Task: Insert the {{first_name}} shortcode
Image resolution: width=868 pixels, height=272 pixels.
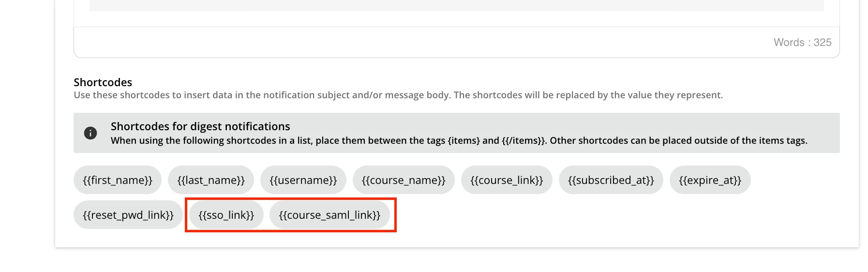Action: pos(118,180)
